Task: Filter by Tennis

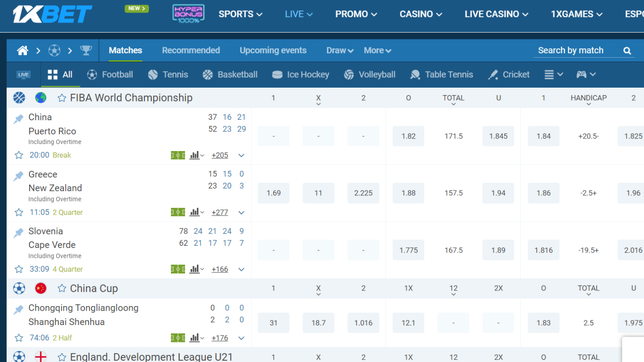Action: [x=168, y=75]
